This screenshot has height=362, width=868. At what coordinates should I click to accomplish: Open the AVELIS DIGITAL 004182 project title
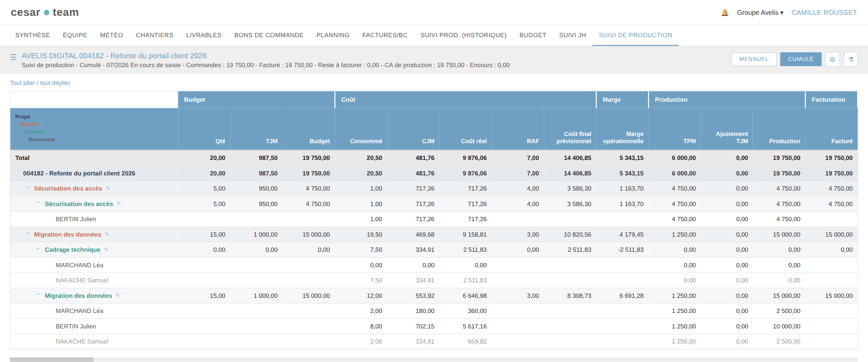pyautogui.click(x=114, y=56)
